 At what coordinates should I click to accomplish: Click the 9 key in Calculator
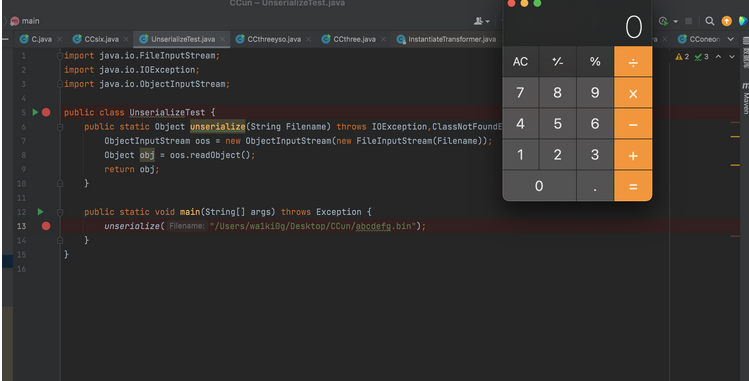tap(595, 93)
